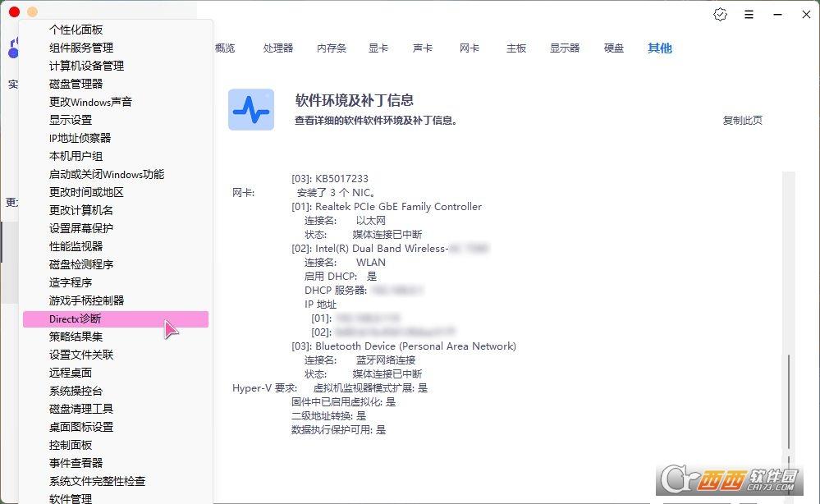The width and height of the screenshot is (820, 504).
Task: Open the hamburger menu icon
Action: (749, 15)
